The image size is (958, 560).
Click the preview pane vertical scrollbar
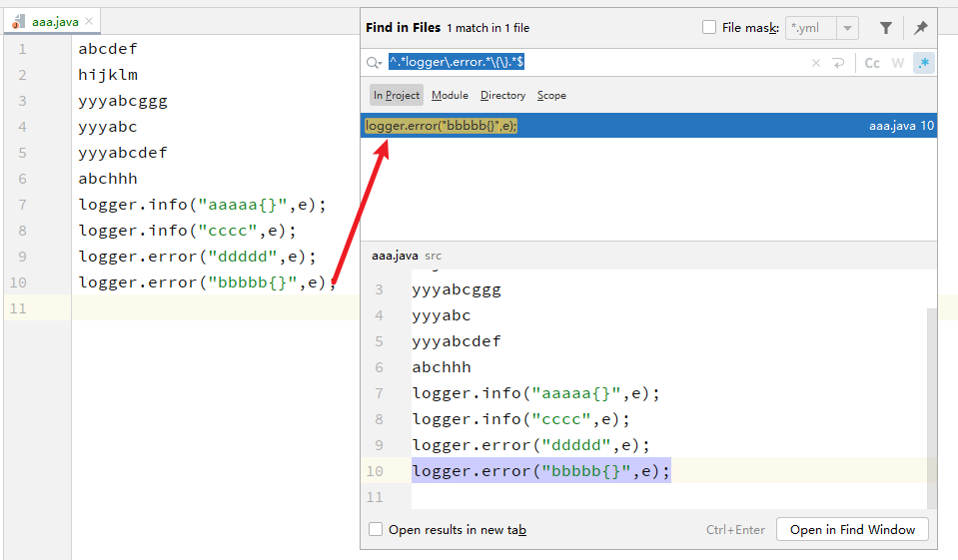click(x=933, y=399)
